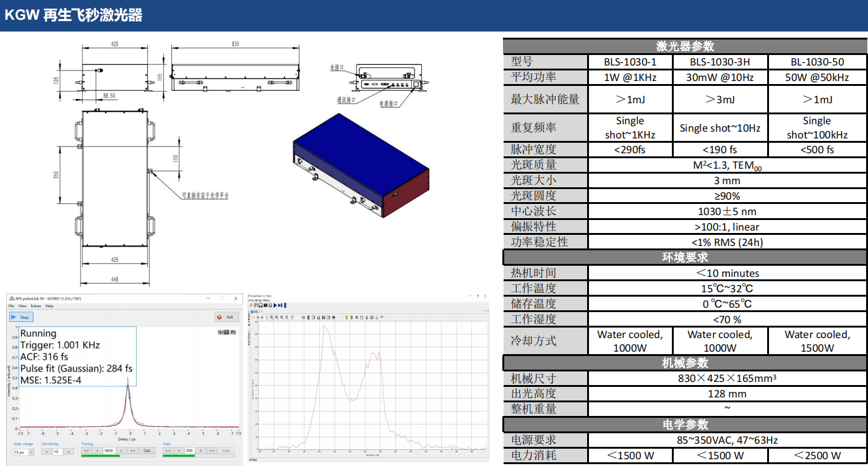Click the dimensions cell 830×425×165mm³

727,378
